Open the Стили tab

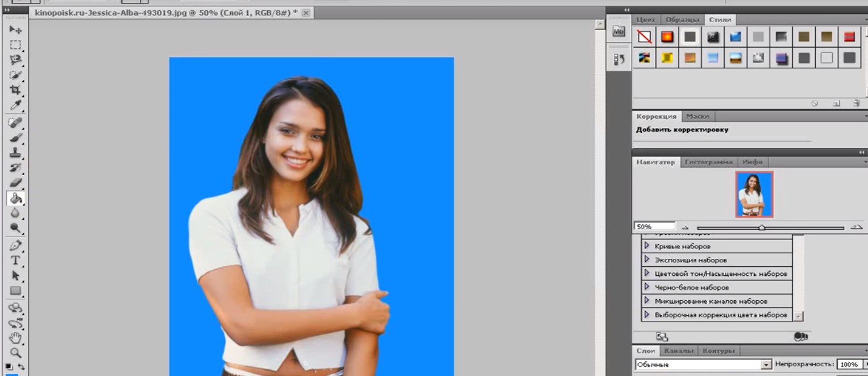coord(720,19)
